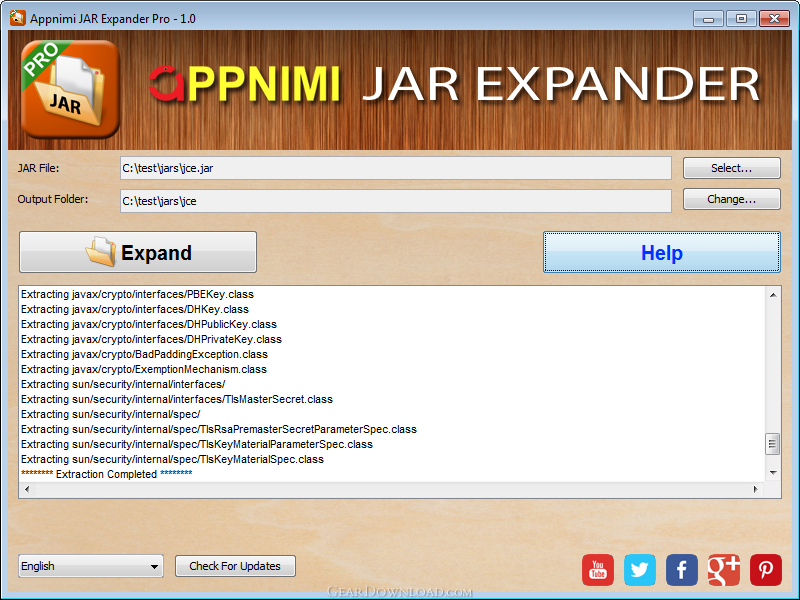Select the BadPaddingException.class log line

(x=144, y=354)
